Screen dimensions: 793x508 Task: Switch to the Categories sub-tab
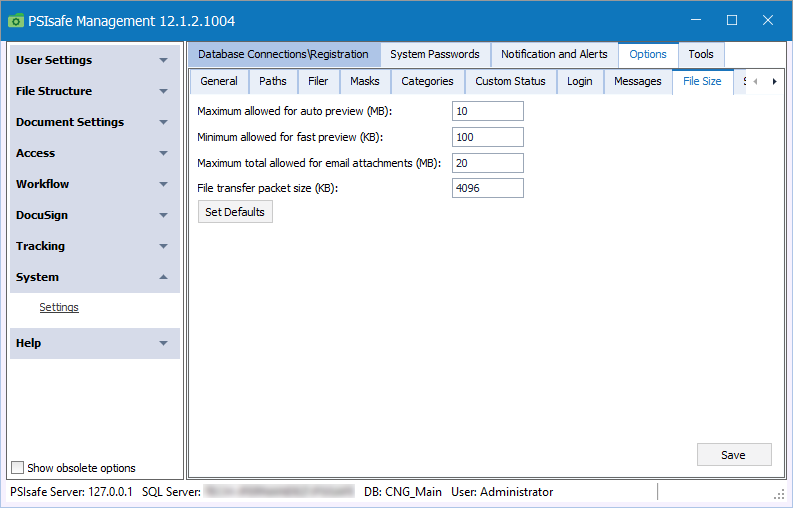427,81
